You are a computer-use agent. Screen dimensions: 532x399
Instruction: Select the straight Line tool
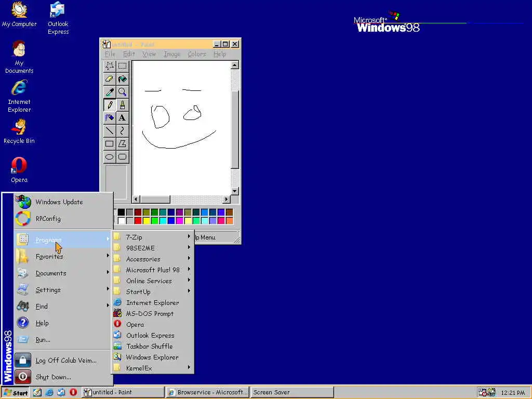pos(109,130)
